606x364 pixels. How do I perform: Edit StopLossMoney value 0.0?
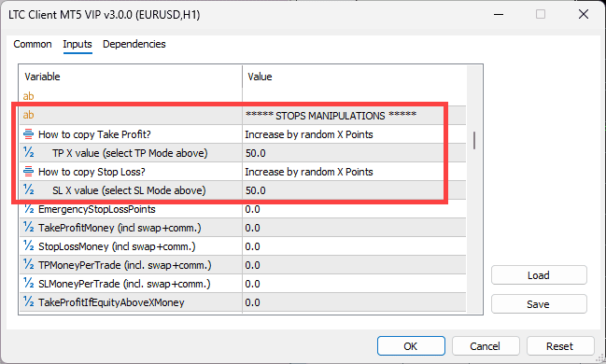pyautogui.click(x=354, y=246)
